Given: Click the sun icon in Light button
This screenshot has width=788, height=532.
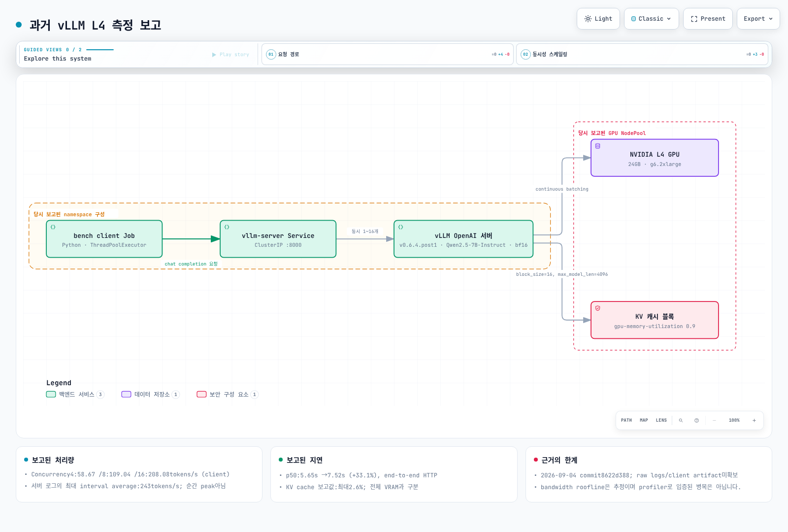Looking at the screenshot, I should pos(588,19).
